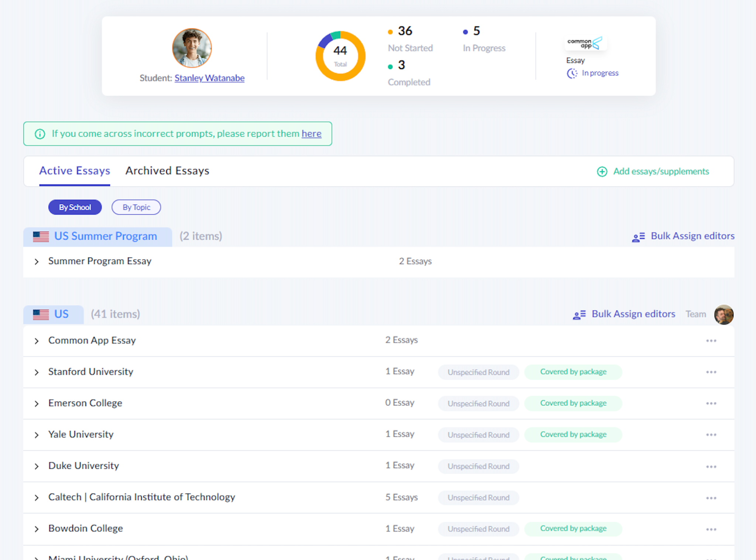Click the Team editor avatar
Screen dimensions: 756x560
724,314
